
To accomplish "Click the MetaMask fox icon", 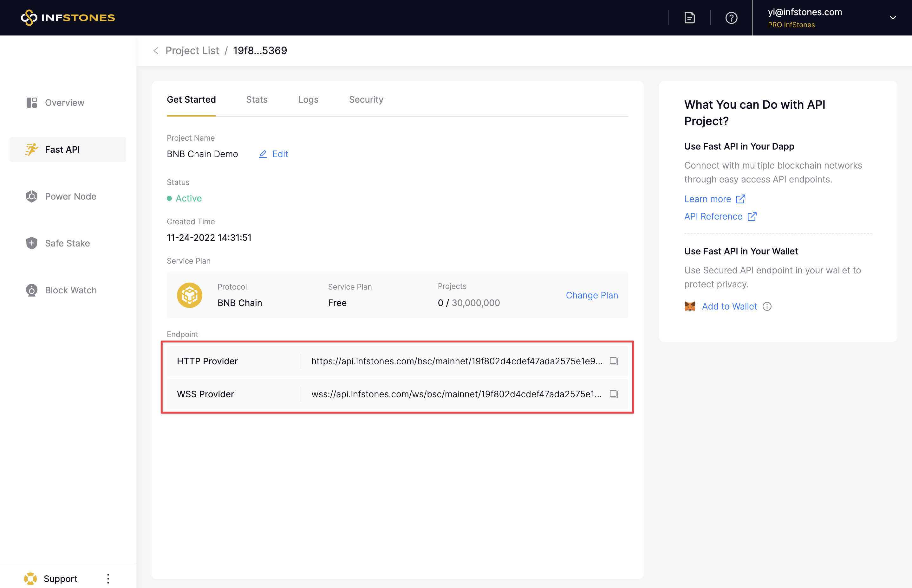I will click(x=690, y=306).
